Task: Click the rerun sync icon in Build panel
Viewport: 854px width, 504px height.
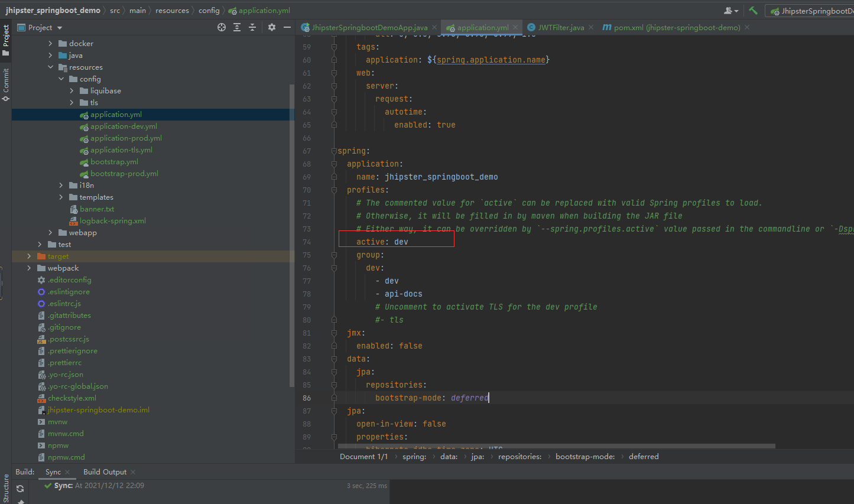Action: (20, 489)
